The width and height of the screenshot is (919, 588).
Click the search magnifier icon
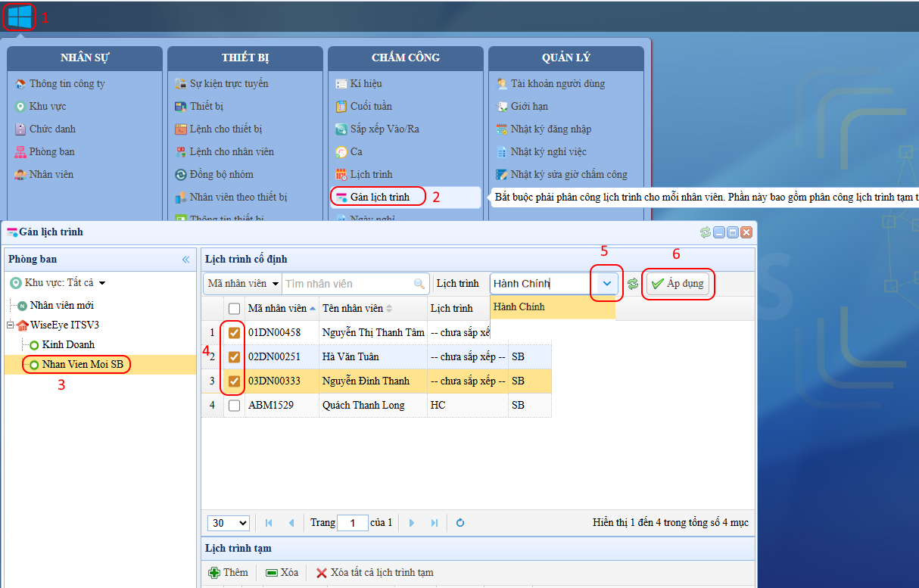point(419,284)
